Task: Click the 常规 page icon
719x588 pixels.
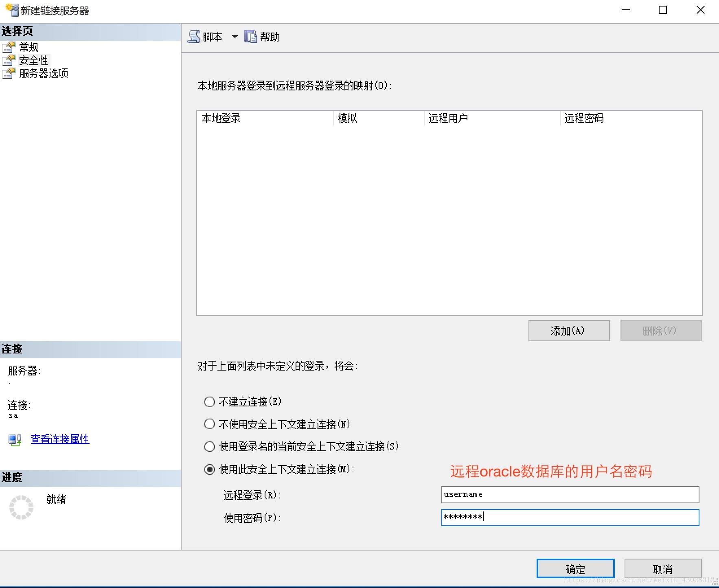Action: coord(9,48)
